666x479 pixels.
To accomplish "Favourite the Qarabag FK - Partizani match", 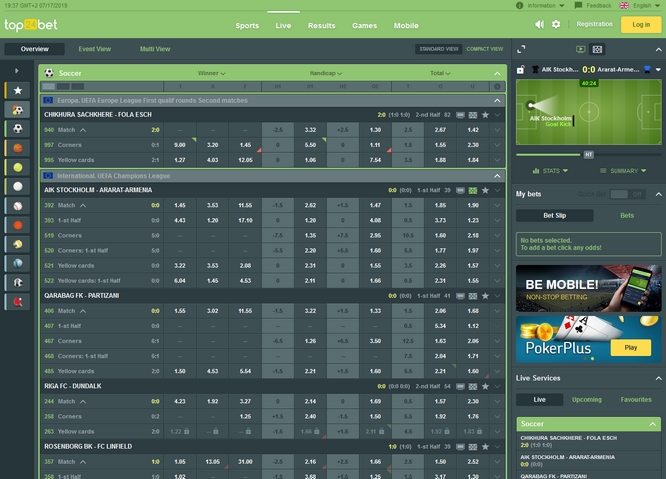I will click(485, 296).
